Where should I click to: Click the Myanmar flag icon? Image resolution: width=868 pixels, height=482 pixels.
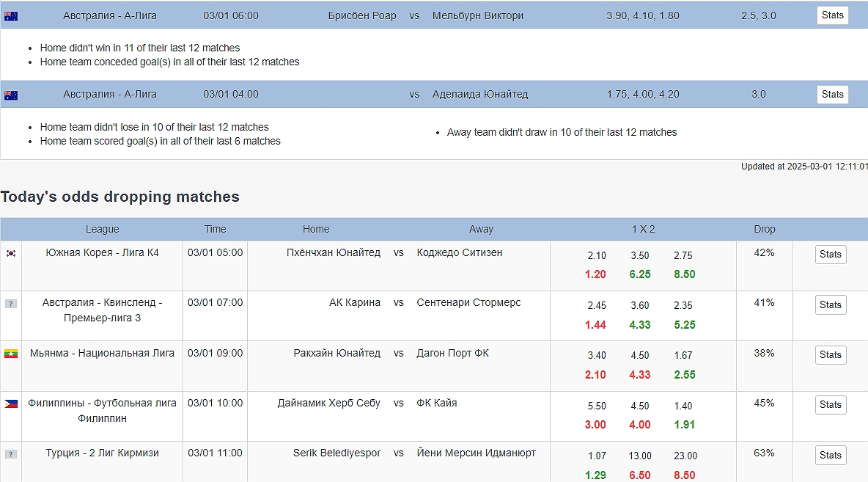point(11,354)
